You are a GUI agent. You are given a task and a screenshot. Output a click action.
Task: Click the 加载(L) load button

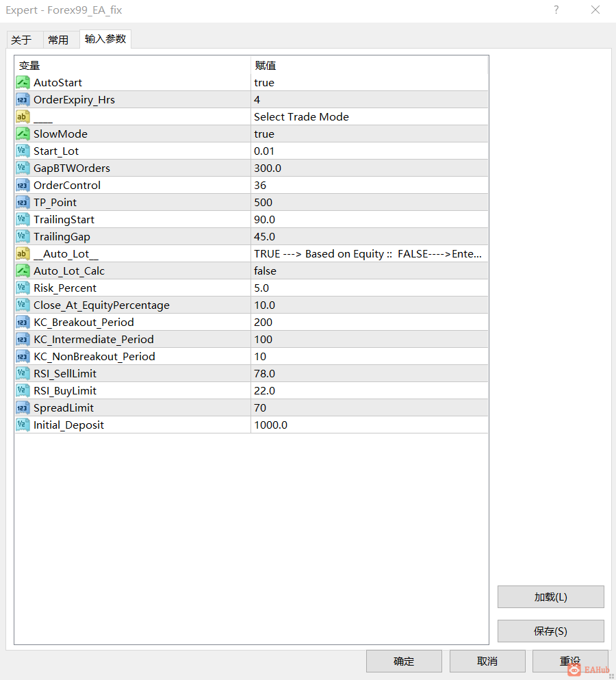tap(550, 597)
